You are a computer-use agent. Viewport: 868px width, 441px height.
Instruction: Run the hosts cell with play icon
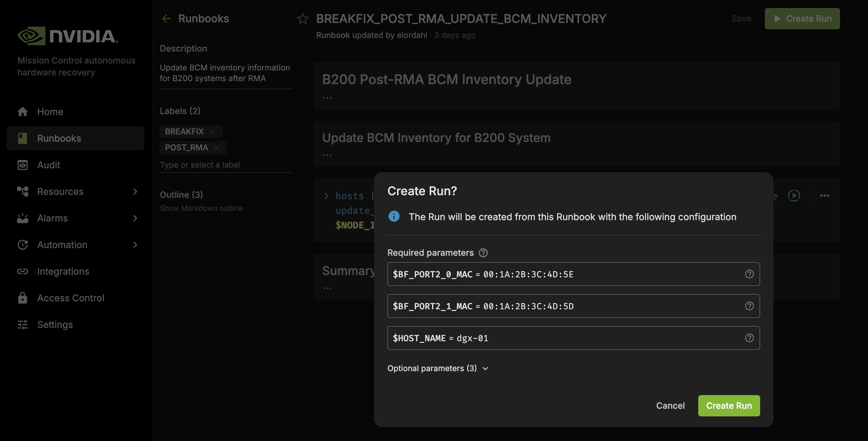pyautogui.click(x=794, y=196)
